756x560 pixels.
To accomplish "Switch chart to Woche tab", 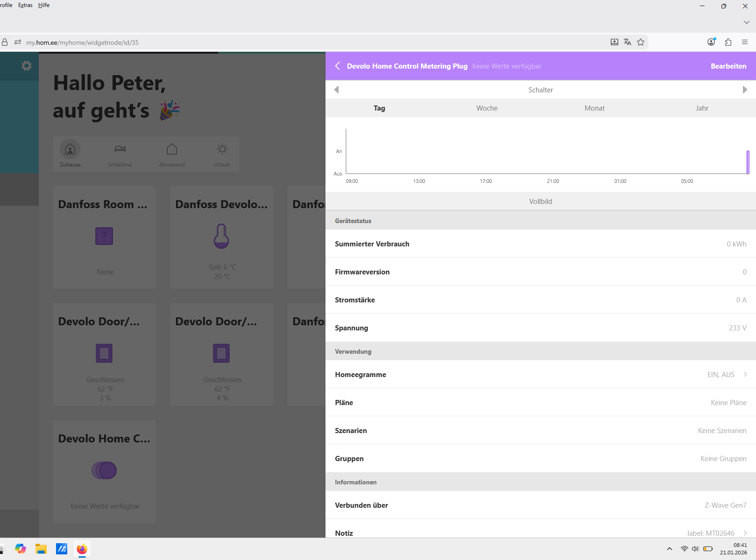I will click(487, 108).
